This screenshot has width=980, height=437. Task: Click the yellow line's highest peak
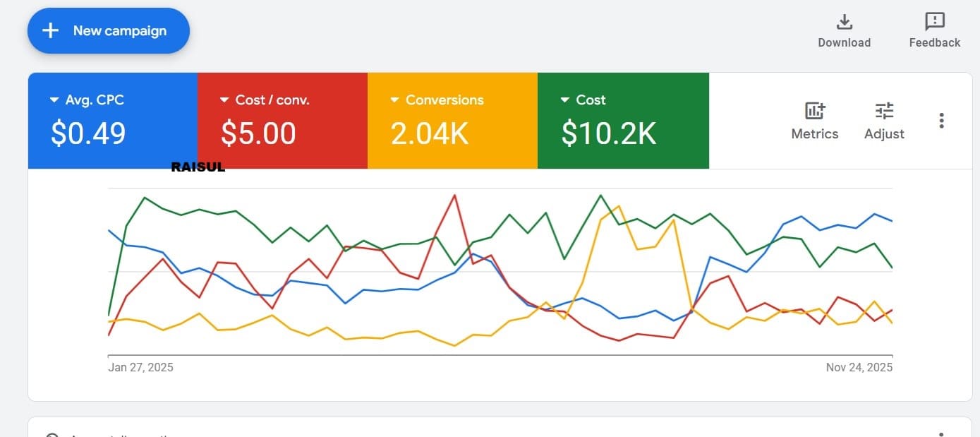pyautogui.click(x=618, y=206)
